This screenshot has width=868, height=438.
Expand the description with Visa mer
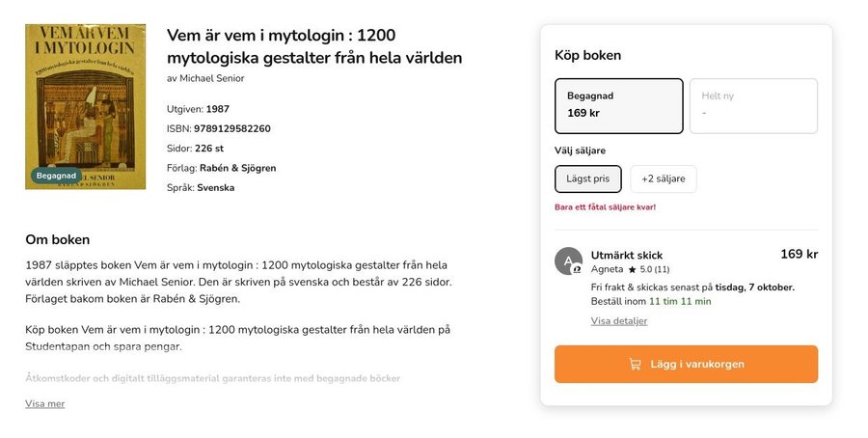click(x=44, y=404)
